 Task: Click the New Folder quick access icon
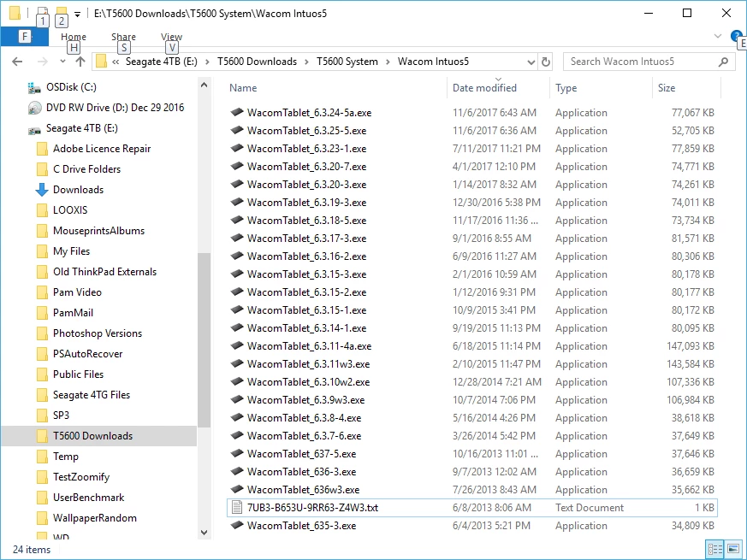(61, 13)
